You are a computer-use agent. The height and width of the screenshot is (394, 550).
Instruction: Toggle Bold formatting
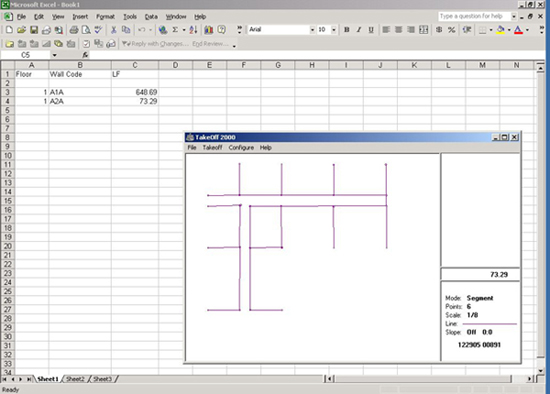pos(347,30)
